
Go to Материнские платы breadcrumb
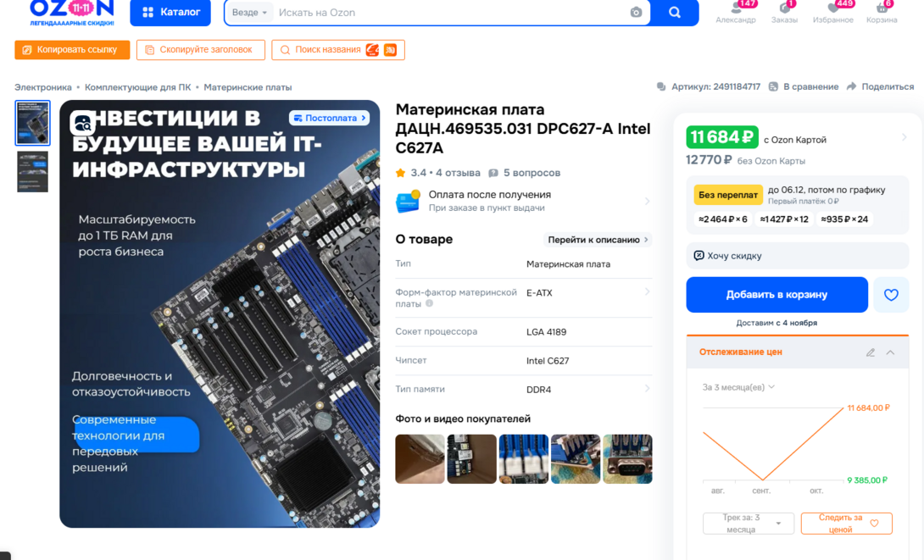pyautogui.click(x=248, y=87)
